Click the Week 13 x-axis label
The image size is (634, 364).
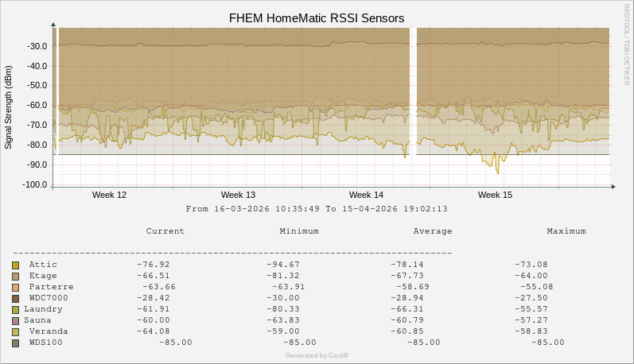(238, 195)
